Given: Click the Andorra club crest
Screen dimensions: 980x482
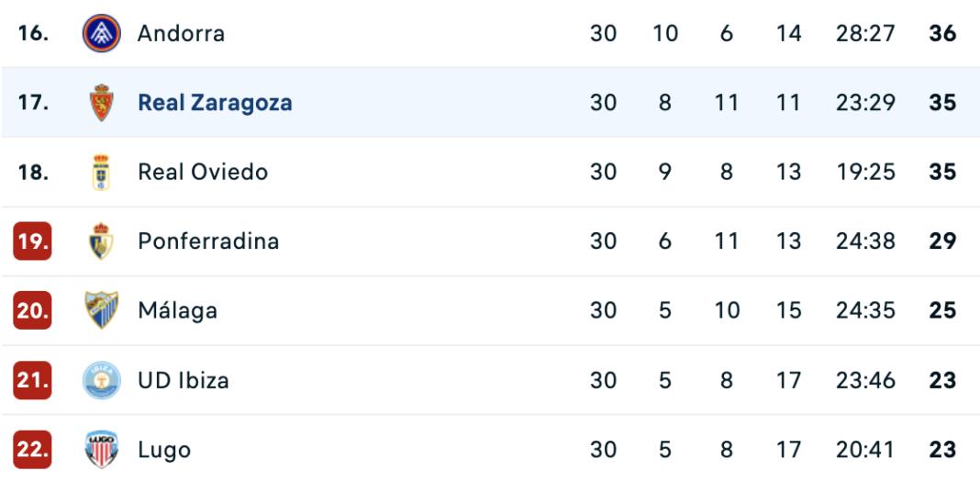Looking at the screenshot, I should [101, 33].
